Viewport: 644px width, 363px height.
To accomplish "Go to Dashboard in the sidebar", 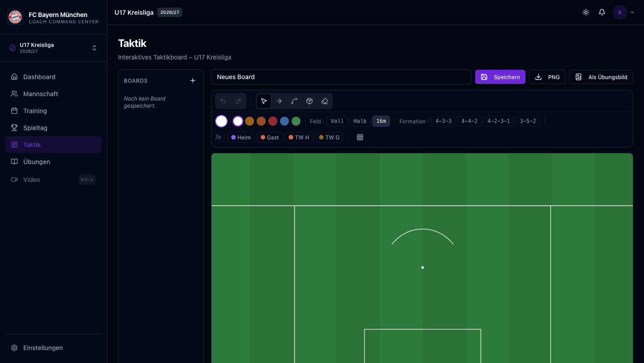I will click(x=53, y=77).
